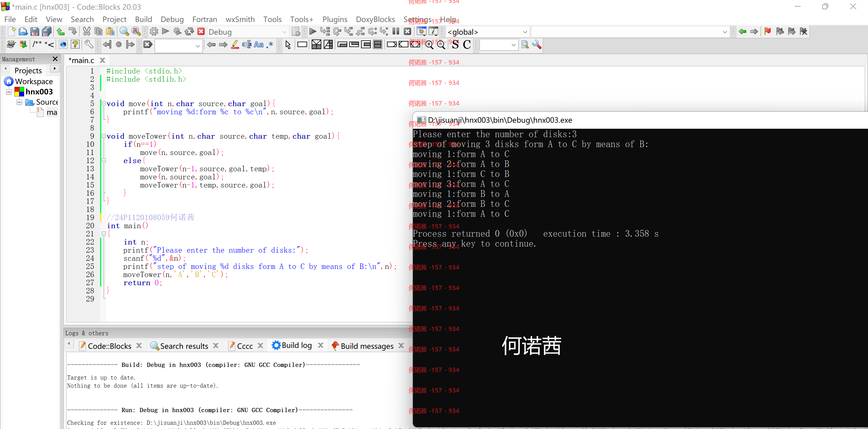Open the <global> scope dropdown

525,32
